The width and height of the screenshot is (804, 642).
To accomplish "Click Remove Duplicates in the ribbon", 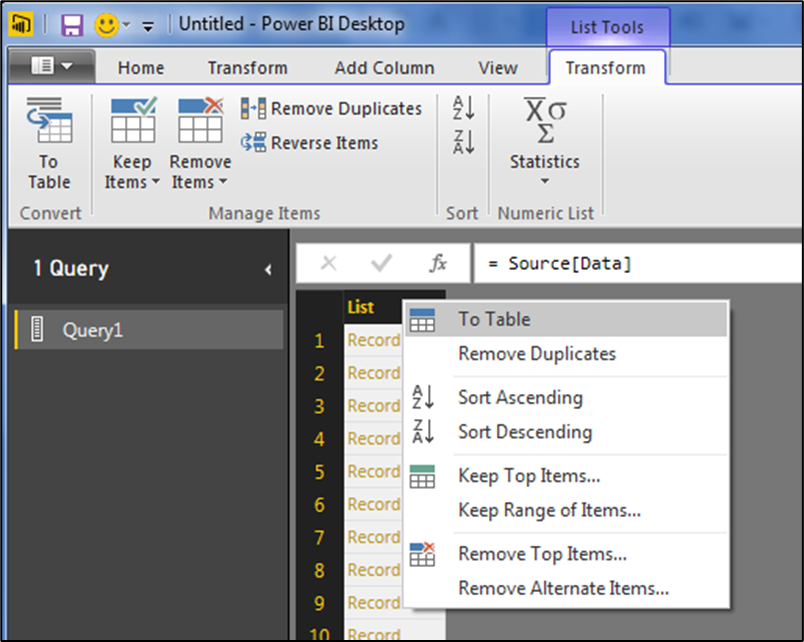I will coord(331,109).
